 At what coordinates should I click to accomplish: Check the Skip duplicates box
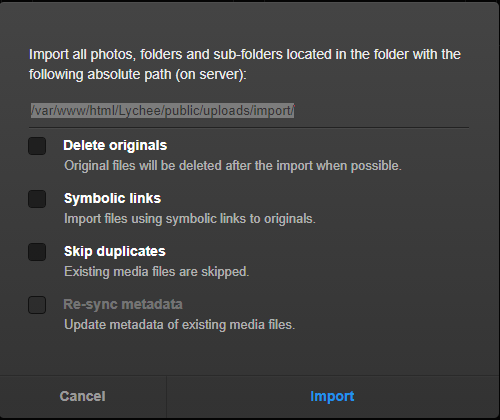click(x=37, y=252)
